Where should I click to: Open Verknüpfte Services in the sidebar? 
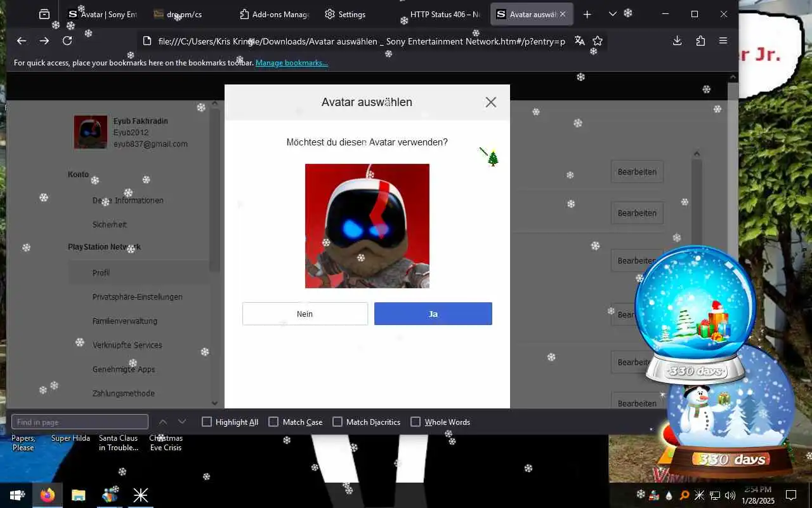pyautogui.click(x=128, y=345)
